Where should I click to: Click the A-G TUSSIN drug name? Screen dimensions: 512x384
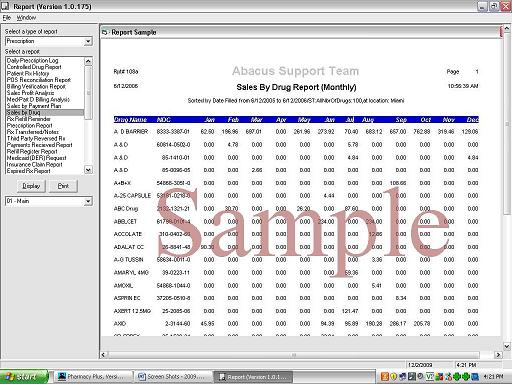129,260
